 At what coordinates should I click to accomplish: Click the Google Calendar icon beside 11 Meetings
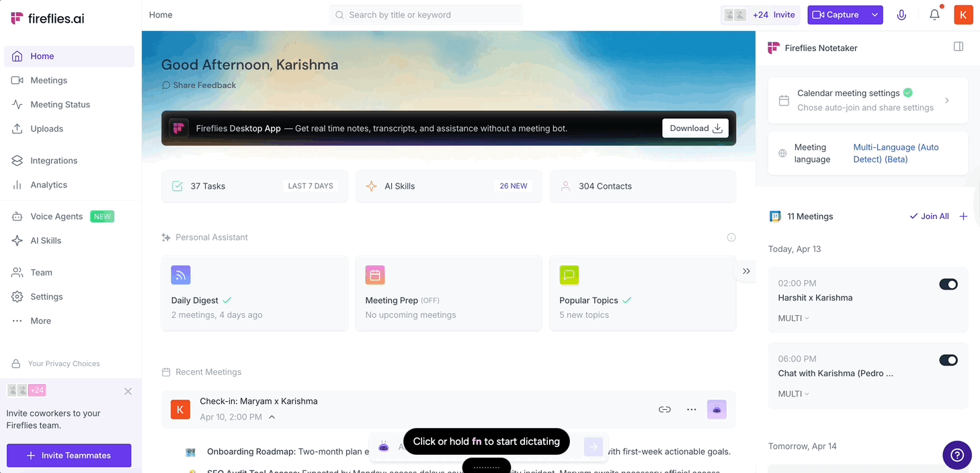tap(775, 216)
